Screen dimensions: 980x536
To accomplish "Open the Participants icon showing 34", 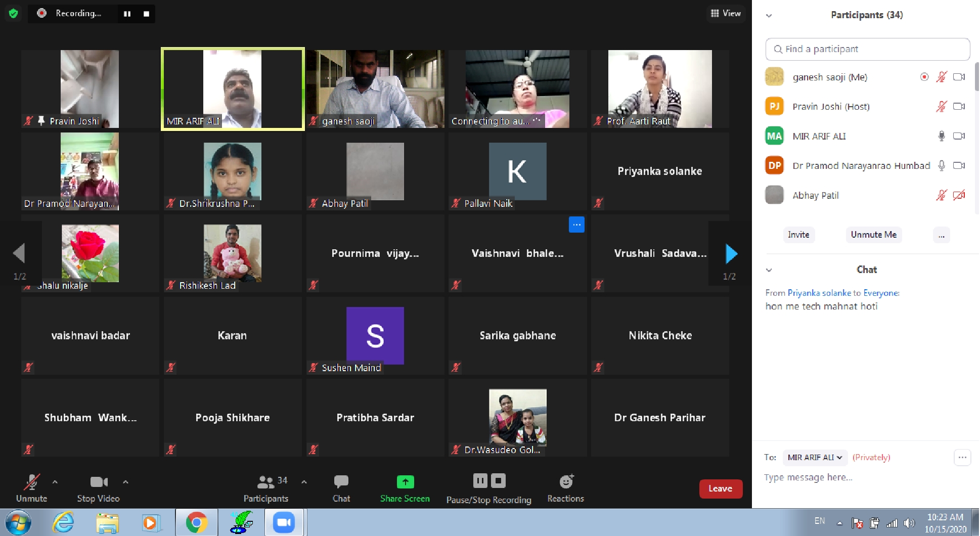I will coord(266,482).
